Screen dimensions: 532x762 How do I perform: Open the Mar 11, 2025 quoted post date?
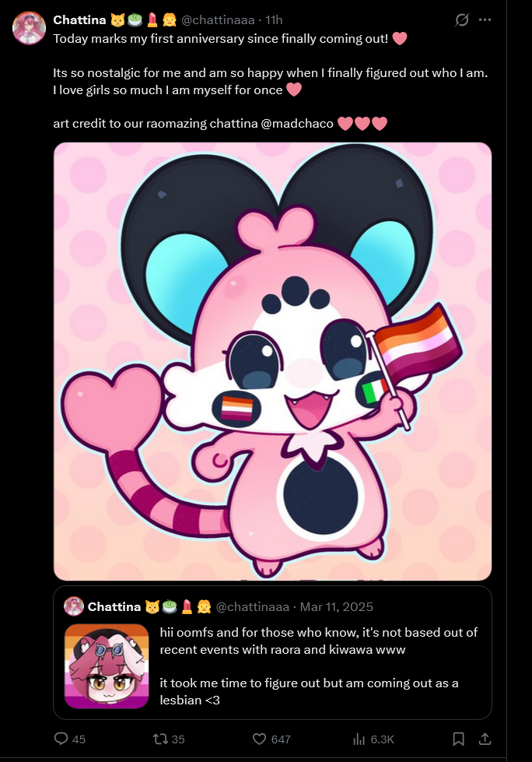point(336,607)
